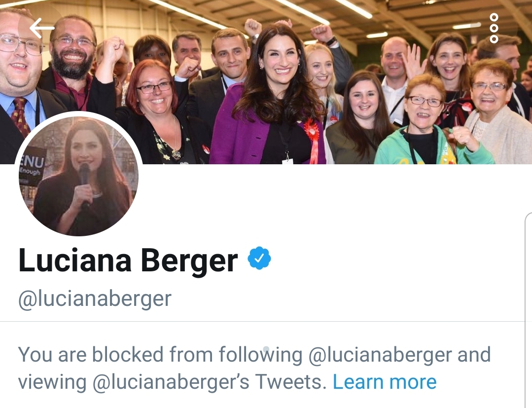Tap the microphone in the avatar photo
The image size is (532, 408).
coord(84,184)
